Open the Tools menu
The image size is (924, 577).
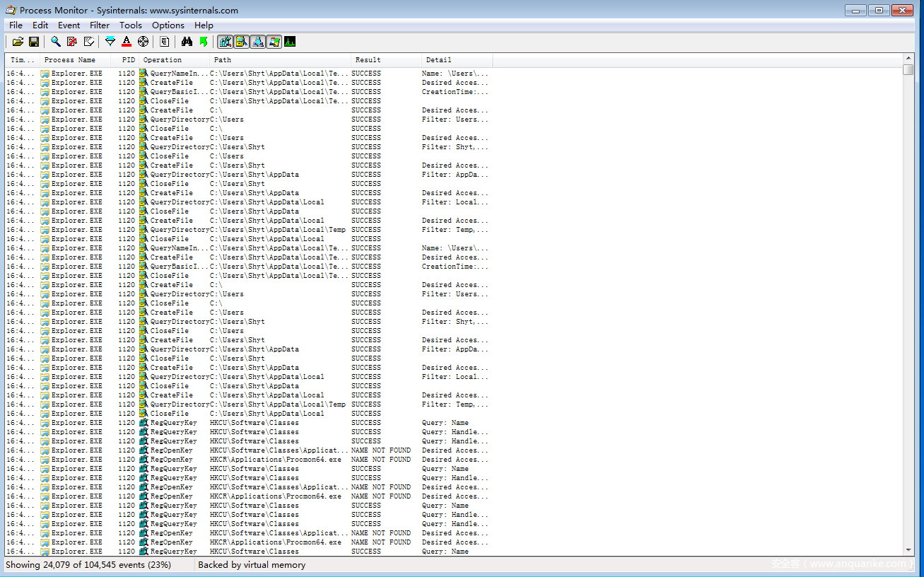pos(130,25)
